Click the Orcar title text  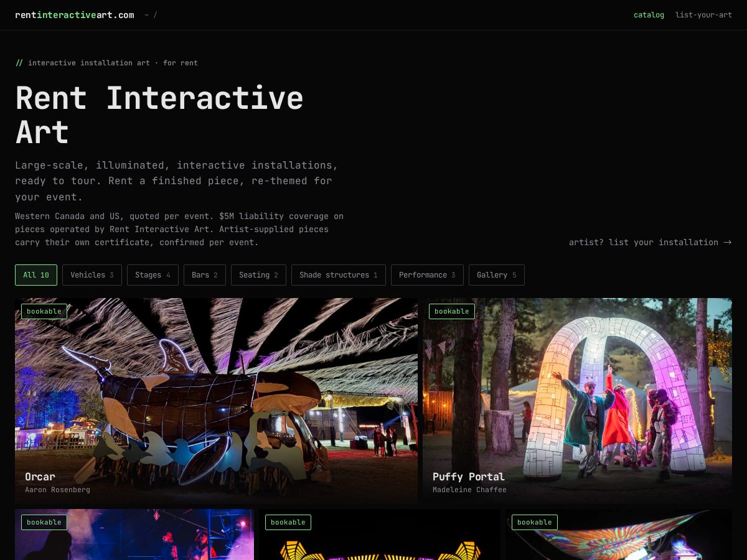tap(40, 477)
